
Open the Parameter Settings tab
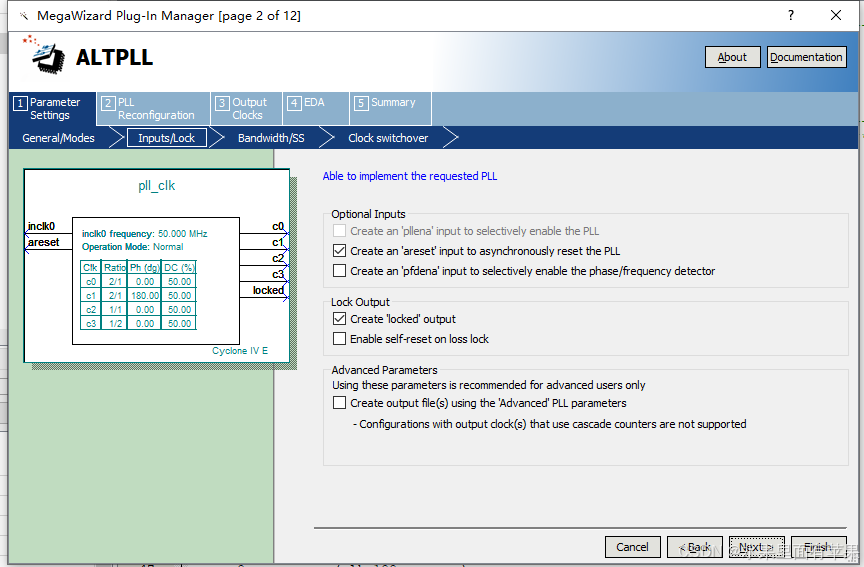coord(53,109)
